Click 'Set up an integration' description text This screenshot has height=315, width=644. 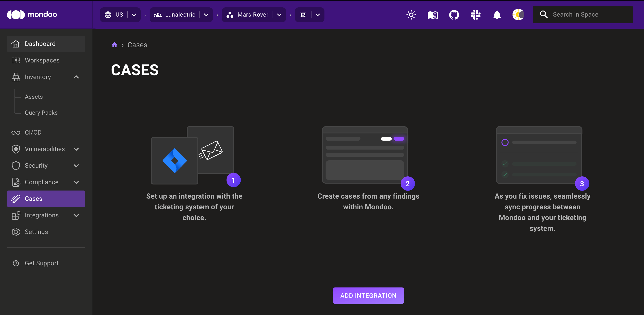coord(194,207)
